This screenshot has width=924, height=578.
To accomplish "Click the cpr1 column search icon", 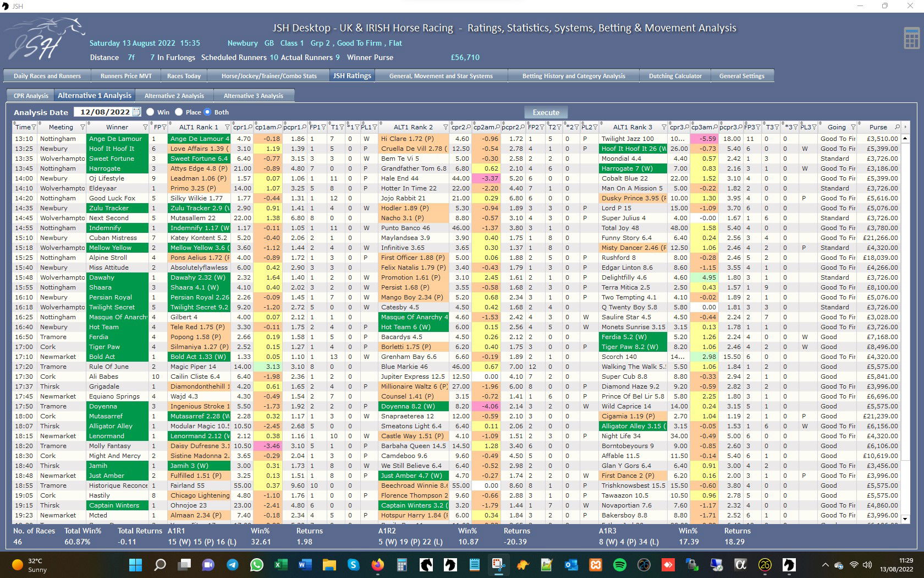I will pos(250,127).
